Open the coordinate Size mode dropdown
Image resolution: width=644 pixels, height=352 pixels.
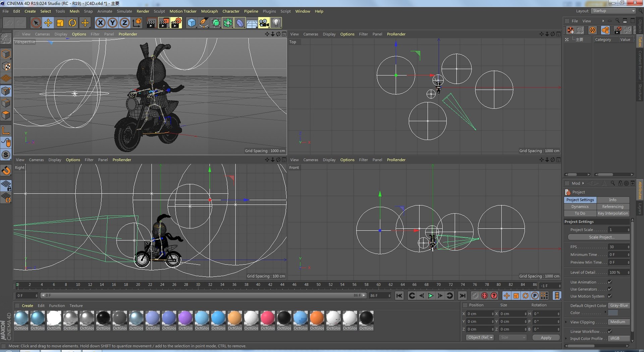[513, 338]
